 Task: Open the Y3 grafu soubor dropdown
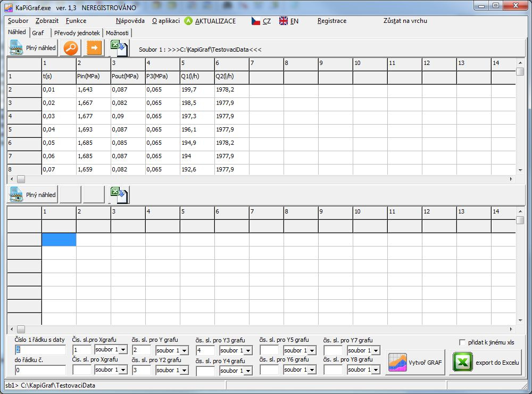tap(248, 350)
